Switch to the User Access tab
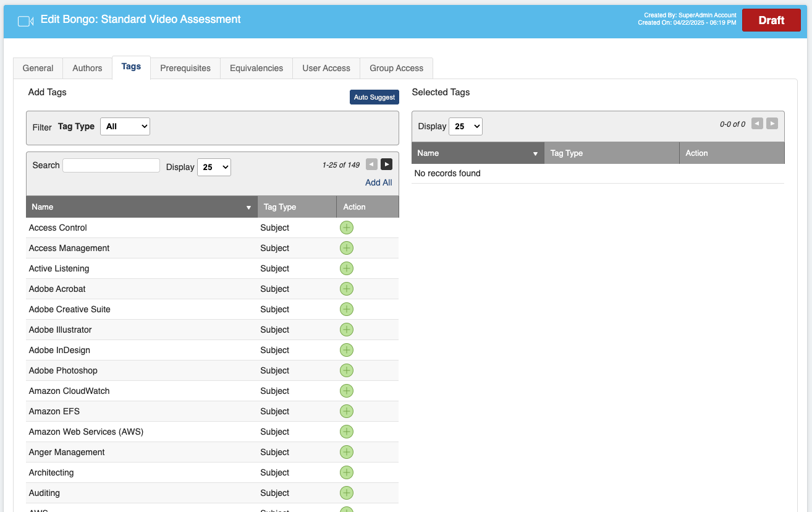 point(326,68)
